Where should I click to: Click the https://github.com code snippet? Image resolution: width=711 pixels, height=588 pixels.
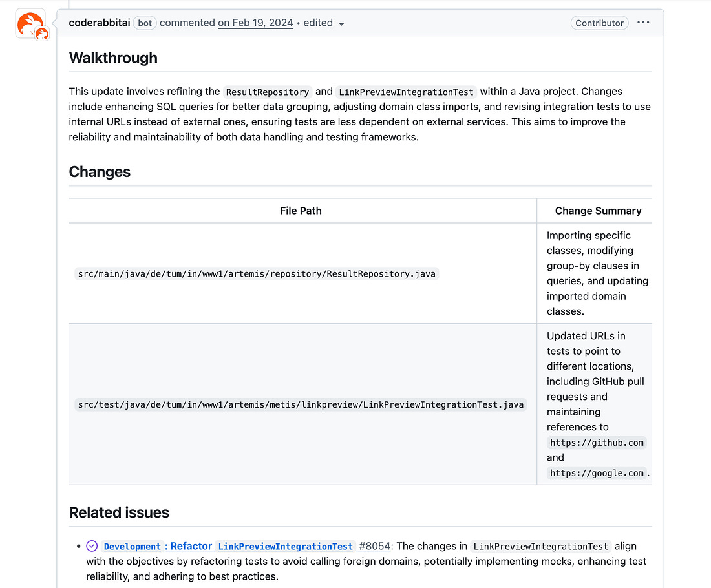[x=596, y=443]
